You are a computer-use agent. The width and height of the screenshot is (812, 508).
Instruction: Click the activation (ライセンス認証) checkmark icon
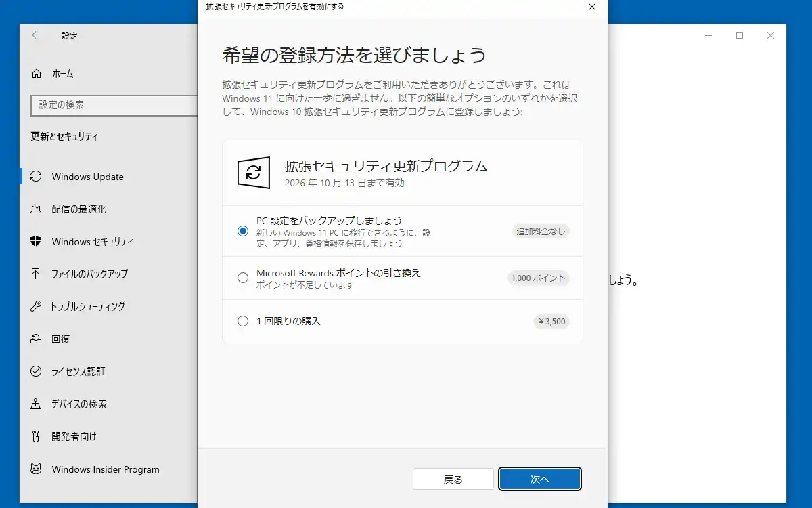coord(37,371)
